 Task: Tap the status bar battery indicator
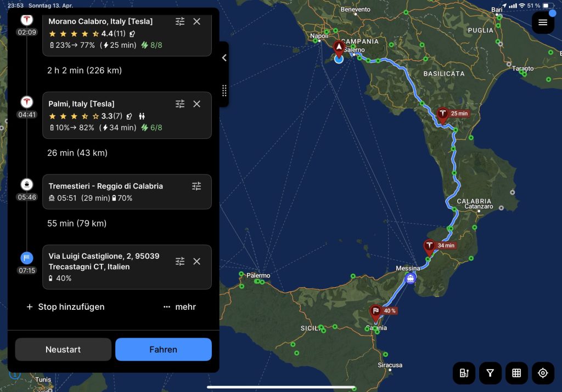(x=548, y=5)
